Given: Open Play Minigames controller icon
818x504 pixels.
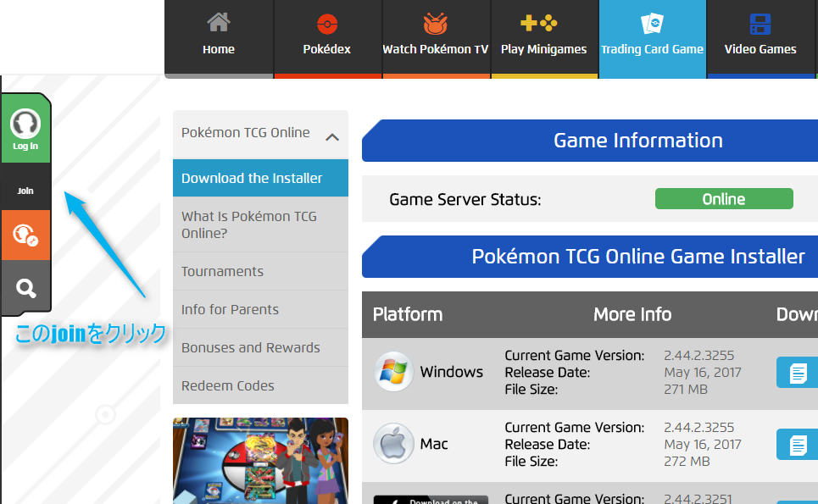Looking at the screenshot, I should coord(539,23).
